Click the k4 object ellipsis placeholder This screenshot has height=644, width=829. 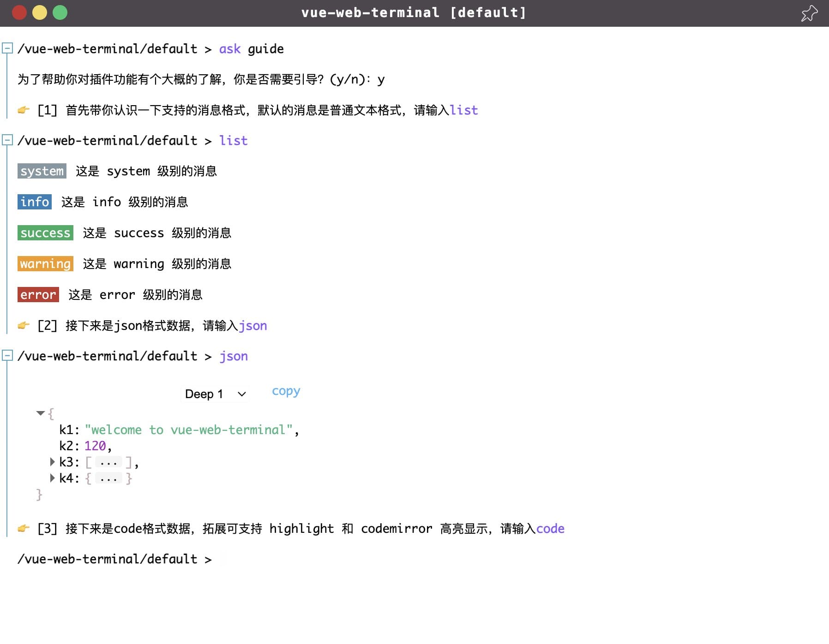click(x=109, y=478)
